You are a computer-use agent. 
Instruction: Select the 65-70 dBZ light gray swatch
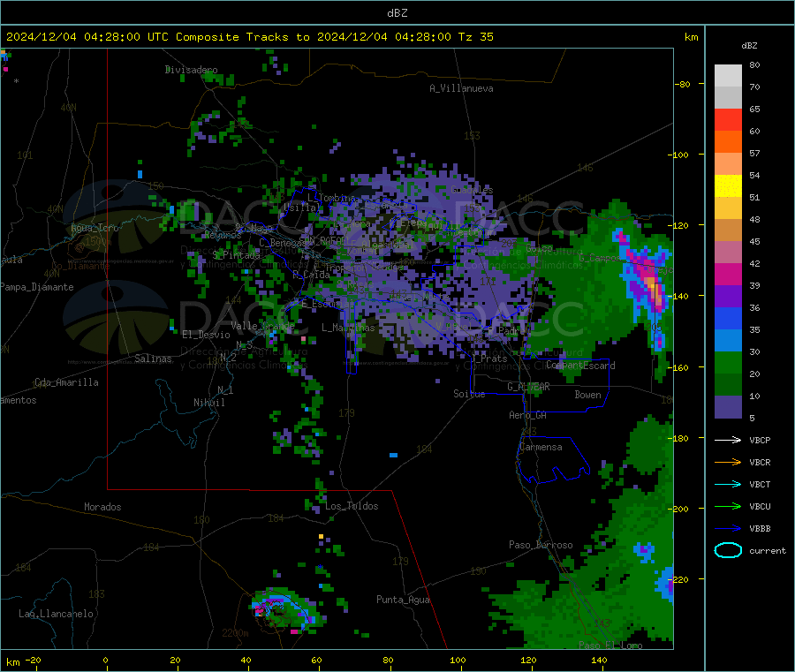728,97
